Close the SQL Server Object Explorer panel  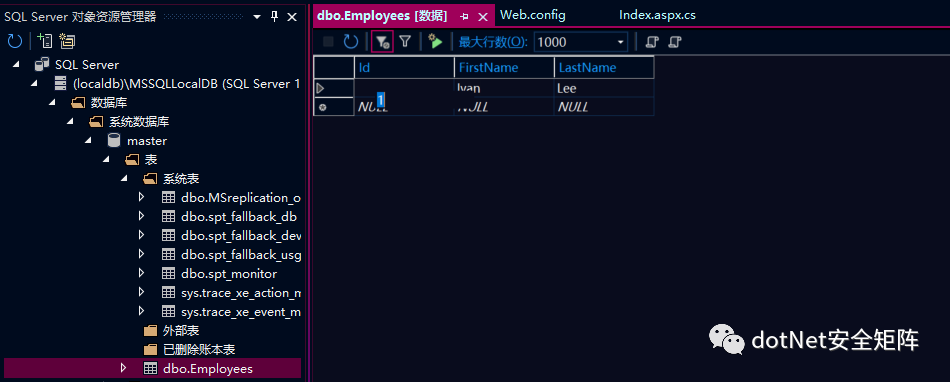pos(291,16)
